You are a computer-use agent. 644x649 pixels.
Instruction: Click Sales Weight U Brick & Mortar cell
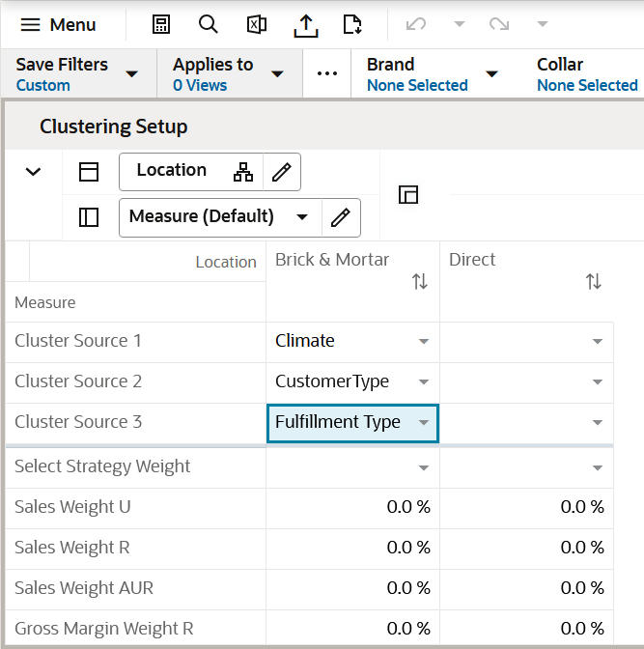click(x=352, y=507)
